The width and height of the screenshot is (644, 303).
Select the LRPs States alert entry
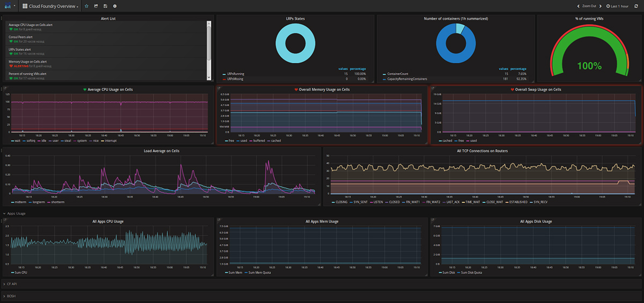pos(106,51)
